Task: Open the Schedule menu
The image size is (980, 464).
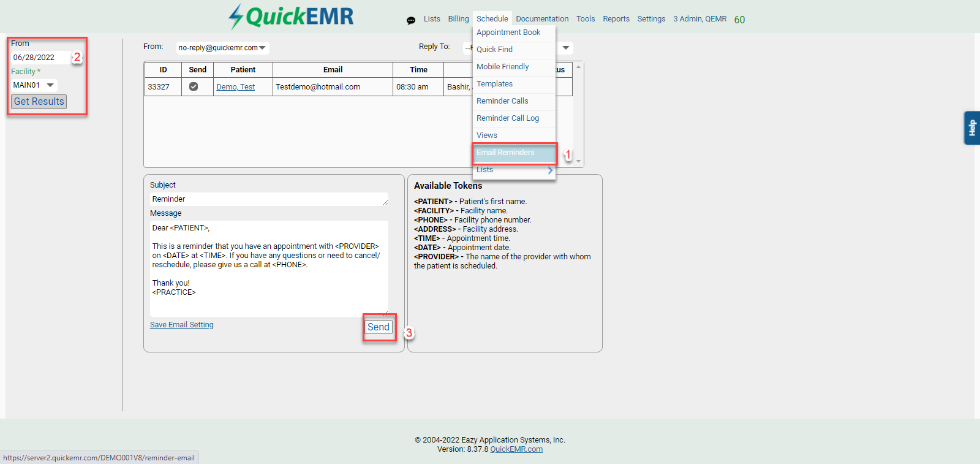Action: point(492,19)
